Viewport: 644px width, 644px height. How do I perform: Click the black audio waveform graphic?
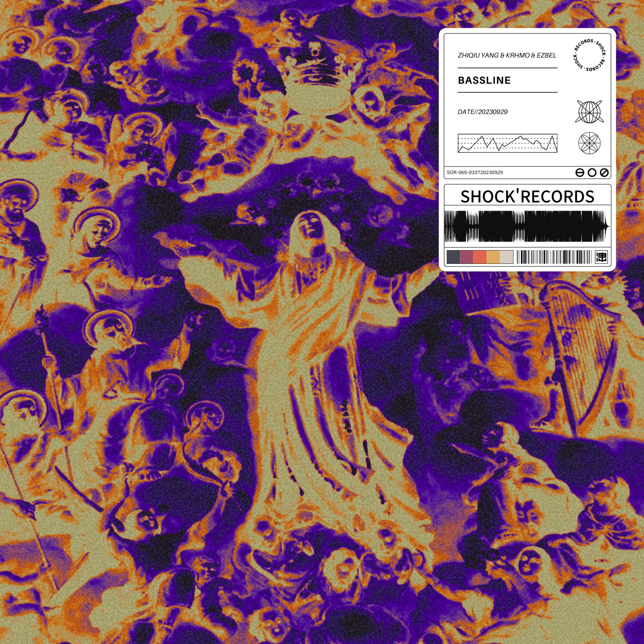(x=527, y=226)
